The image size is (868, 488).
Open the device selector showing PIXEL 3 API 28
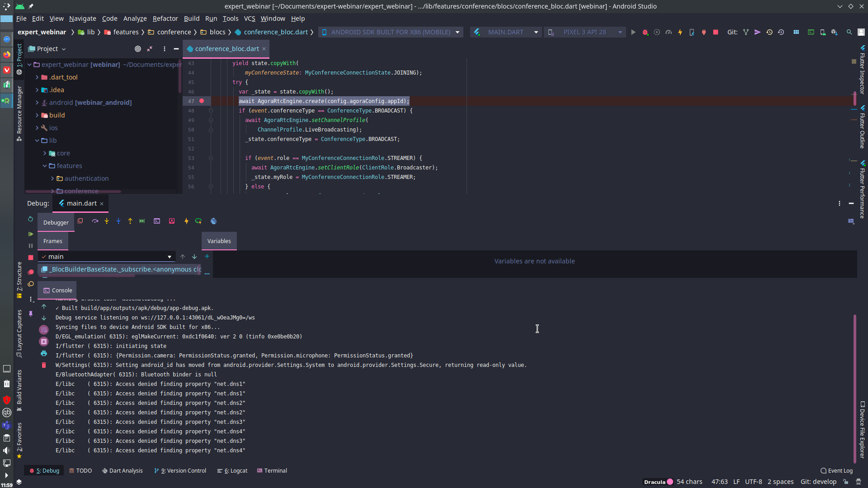[x=585, y=32]
